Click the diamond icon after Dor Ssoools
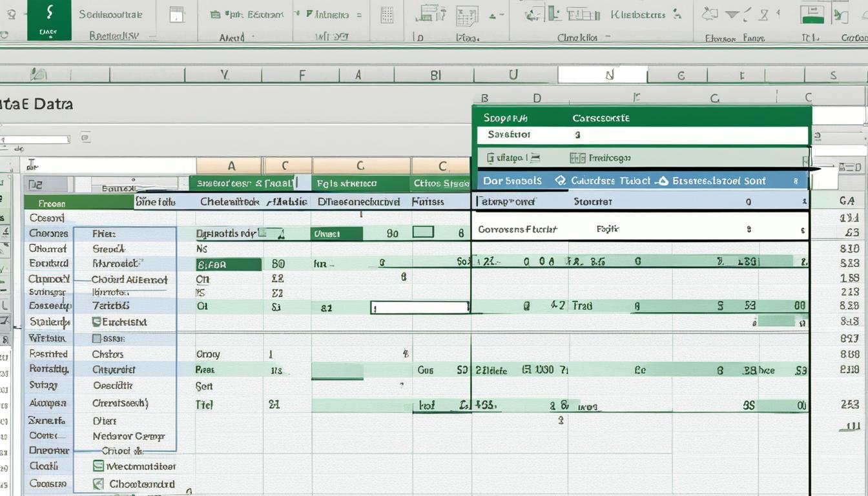This screenshot has height=496, width=868. coord(560,181)
